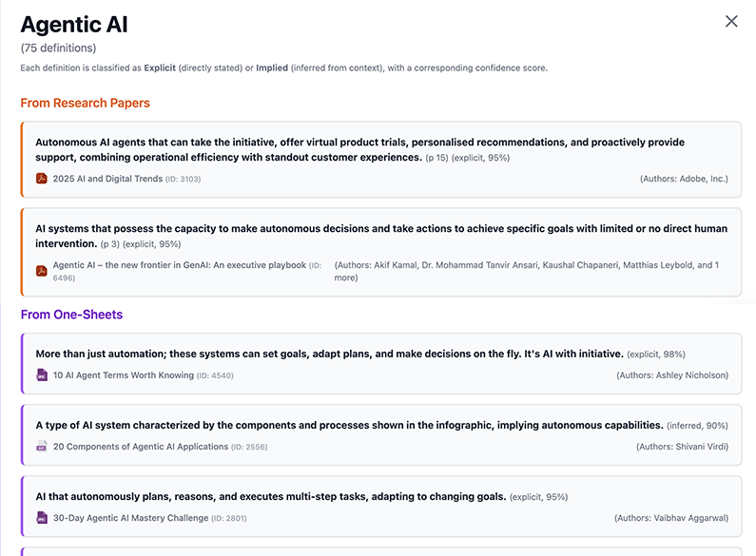756x556 pixels.
Task: Select the More than just automation definition
Action: 329,354
